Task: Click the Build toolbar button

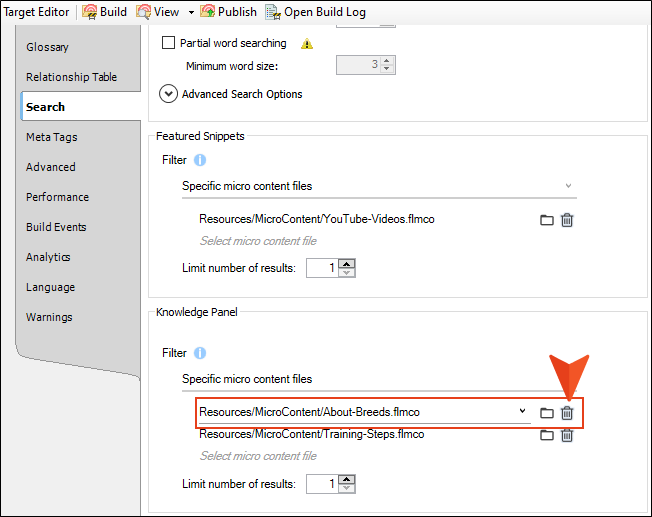Action: point(104,11)
